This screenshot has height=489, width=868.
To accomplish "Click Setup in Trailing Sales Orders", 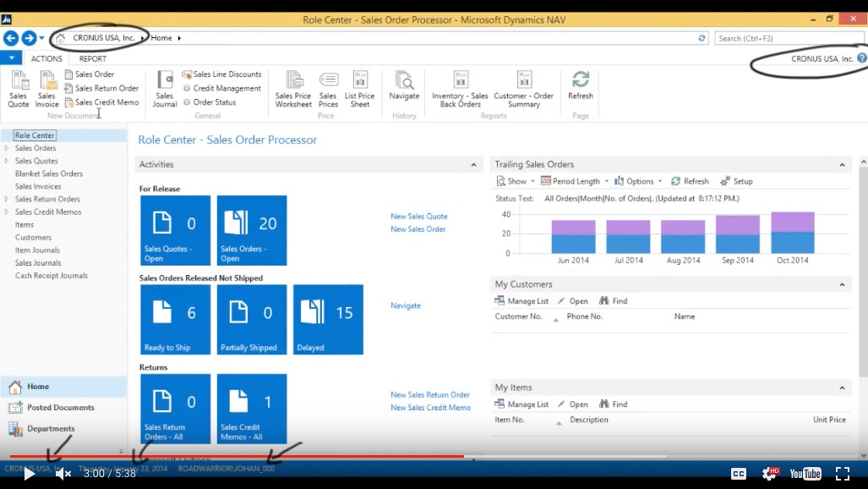I will 736,181.
